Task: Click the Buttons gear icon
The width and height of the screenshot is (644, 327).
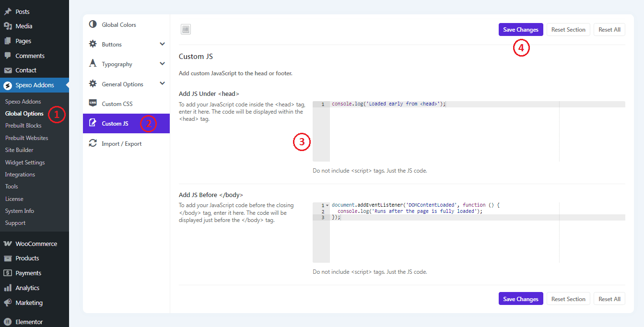Action: coord(93,43)
